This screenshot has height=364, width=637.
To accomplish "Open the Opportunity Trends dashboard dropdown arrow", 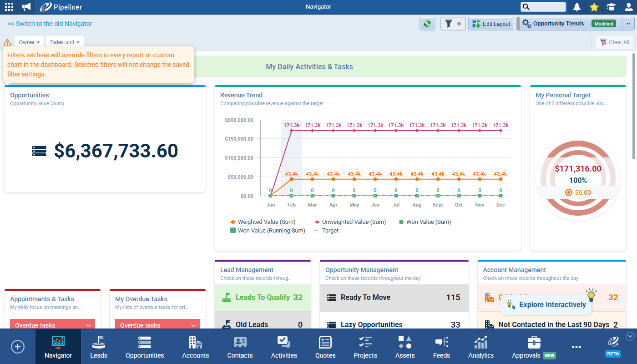I will pos(628,24).
